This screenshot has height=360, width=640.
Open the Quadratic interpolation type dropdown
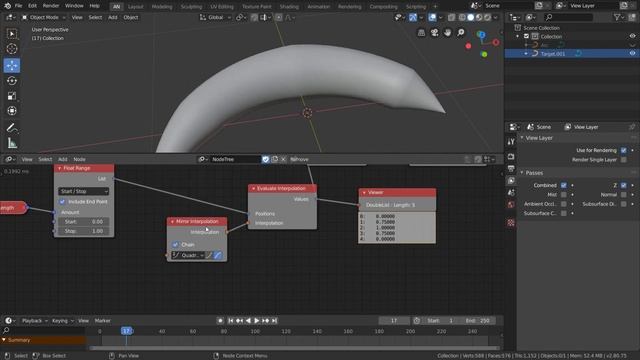coord(188,256)
